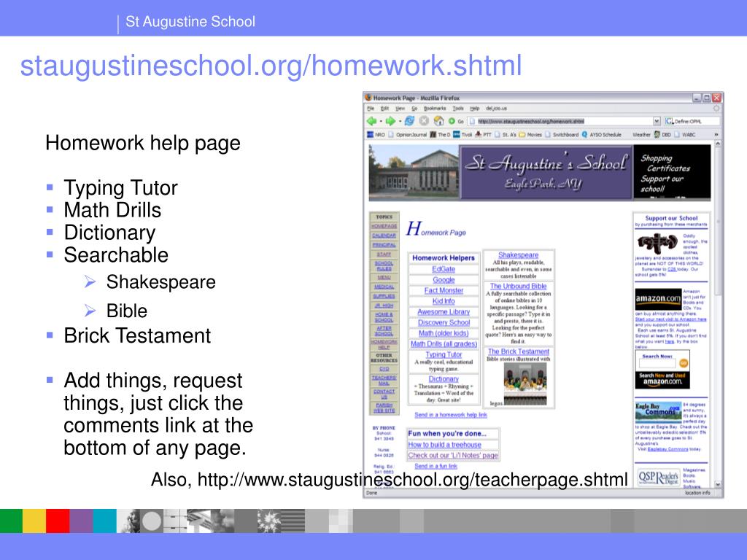Open the Shakespeare link on the web page
Viewport: 747px width, 560px height.
point(519,255)
